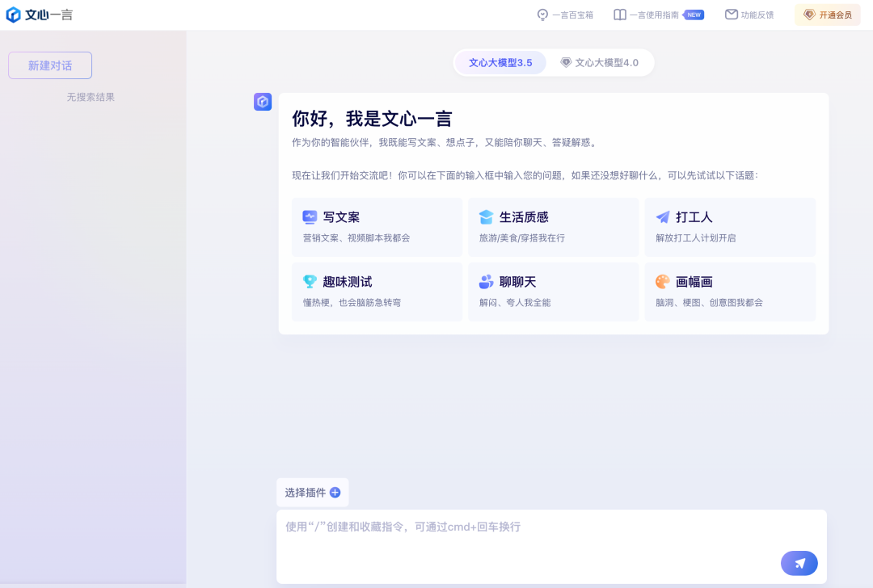Click the assistant avatar beside the greeting
The height and width of the screenshot is (588, 873).
click(263, 102)
